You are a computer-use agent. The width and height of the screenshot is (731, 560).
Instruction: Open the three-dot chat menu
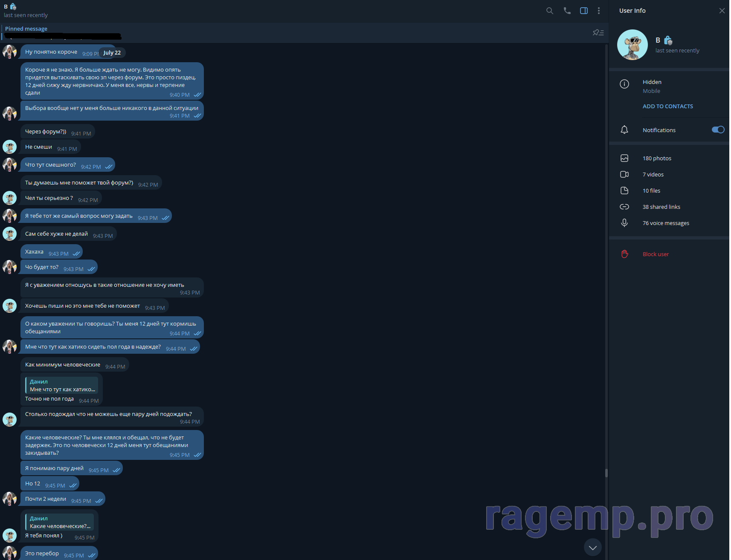click(x=599, y=11)
